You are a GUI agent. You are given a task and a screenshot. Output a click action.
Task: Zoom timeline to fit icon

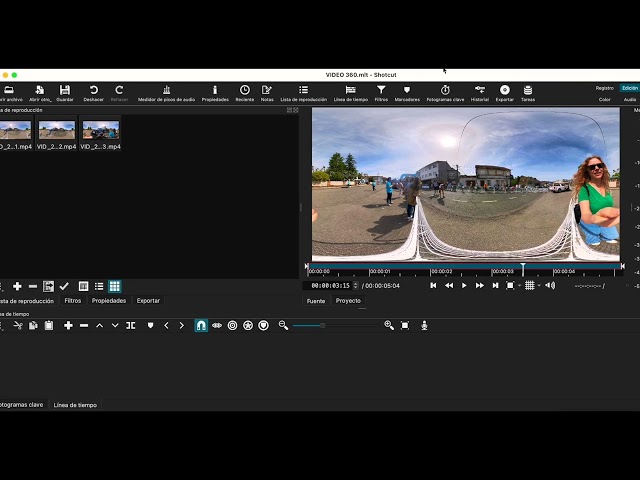(405, 325)
